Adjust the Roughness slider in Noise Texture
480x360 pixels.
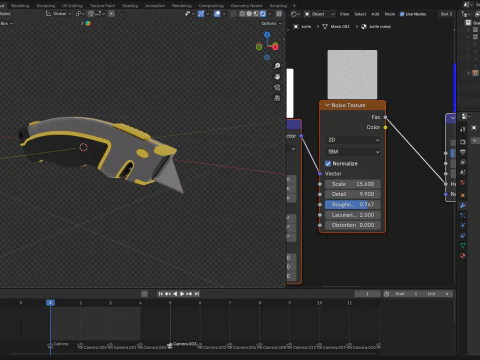pos(353,204)
